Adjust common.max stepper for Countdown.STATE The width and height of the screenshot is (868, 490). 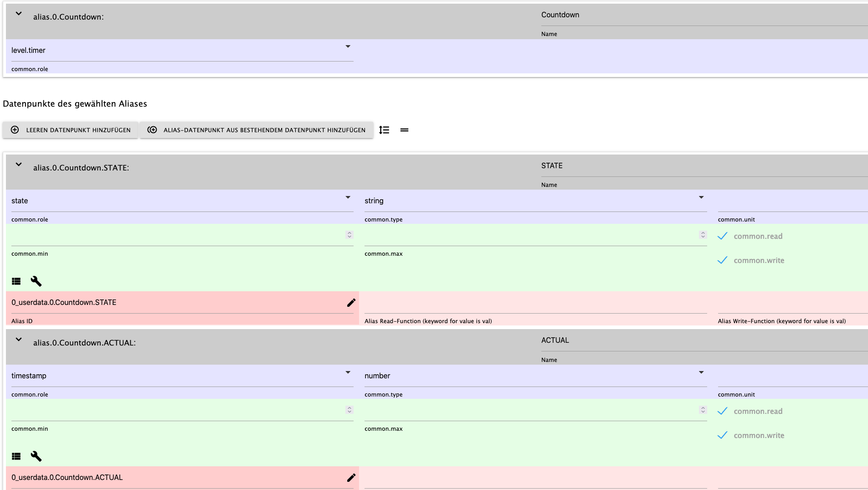pyautogui.click(x=703, y=235)
